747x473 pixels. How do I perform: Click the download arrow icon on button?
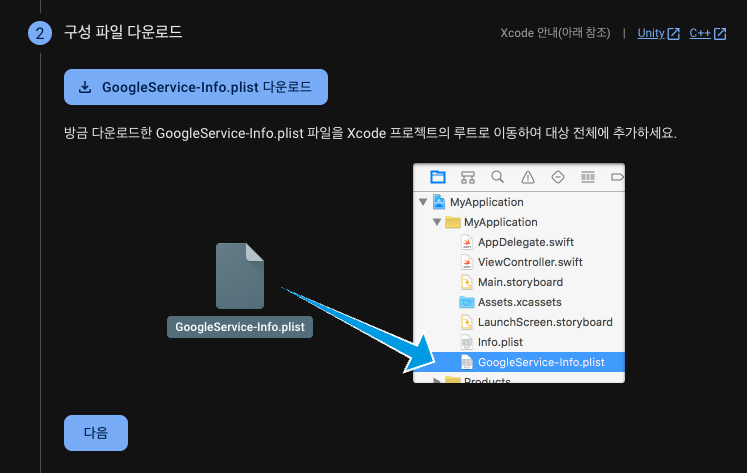(85, 87)
